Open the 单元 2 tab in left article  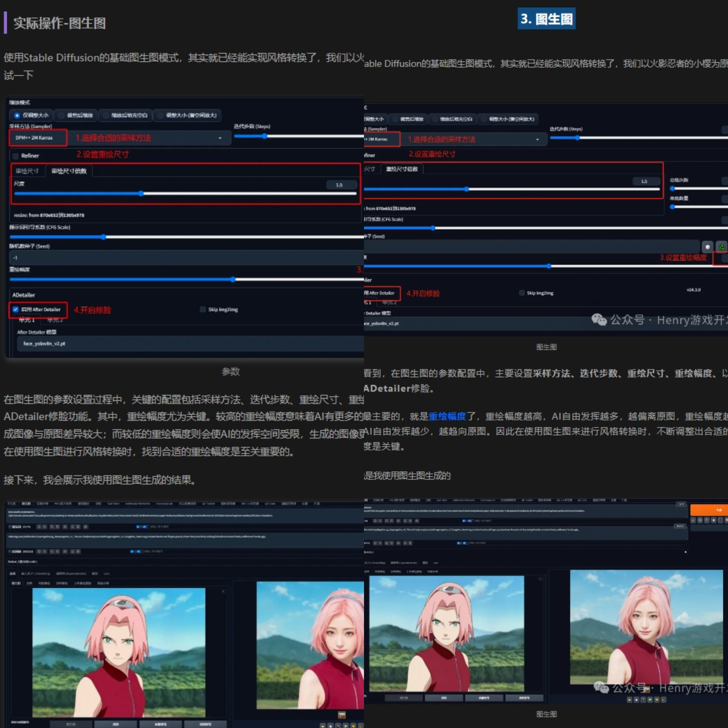click(55, 320)
